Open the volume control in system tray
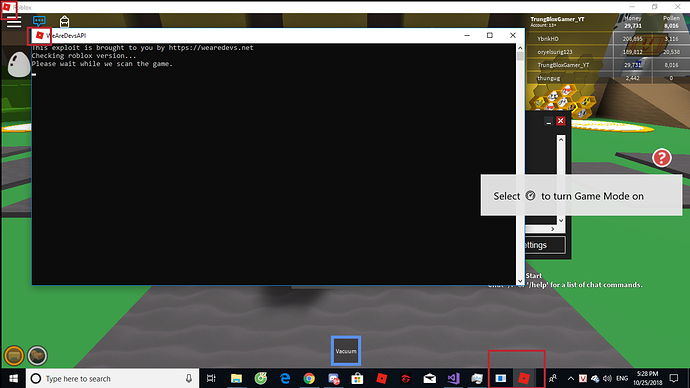690x388 pixels. 607,378
